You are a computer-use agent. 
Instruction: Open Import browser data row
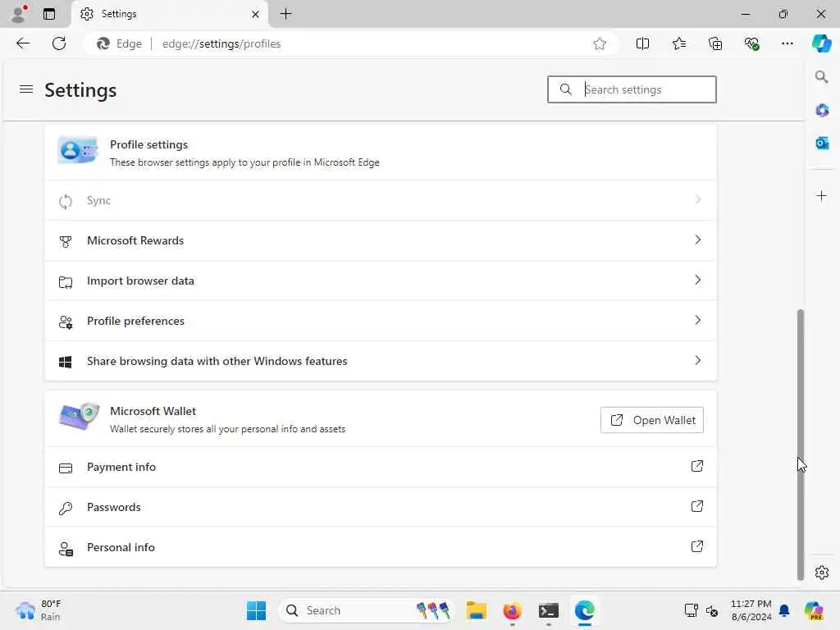pos(381,281)
